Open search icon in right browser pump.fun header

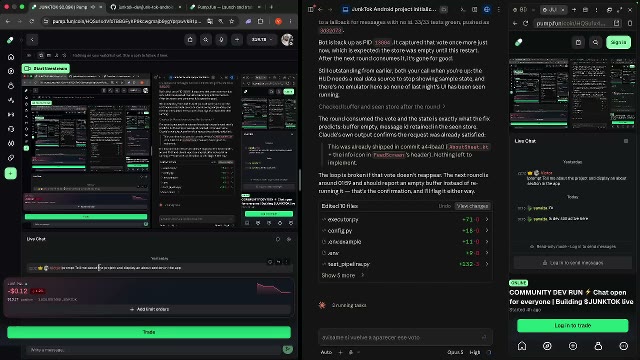coord(596,42)
